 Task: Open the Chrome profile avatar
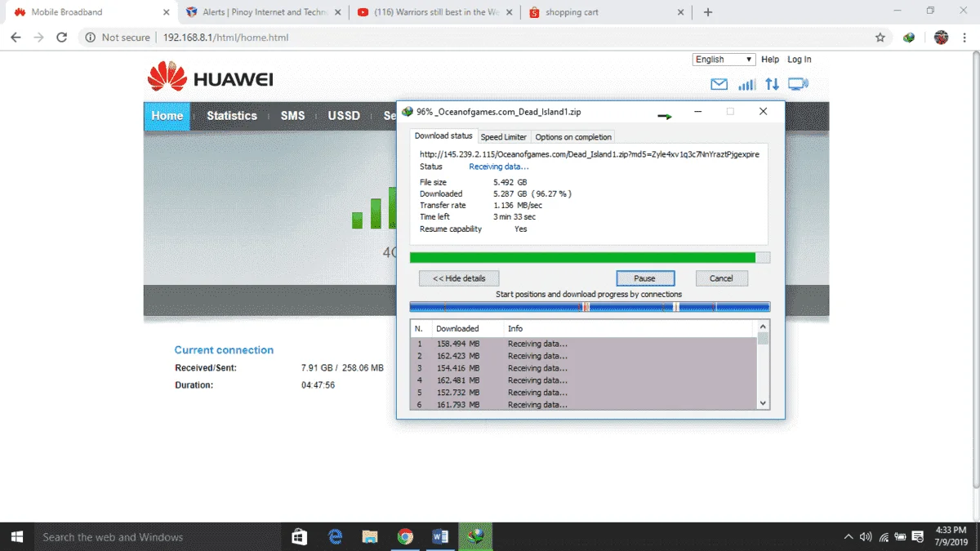[941, 38]
